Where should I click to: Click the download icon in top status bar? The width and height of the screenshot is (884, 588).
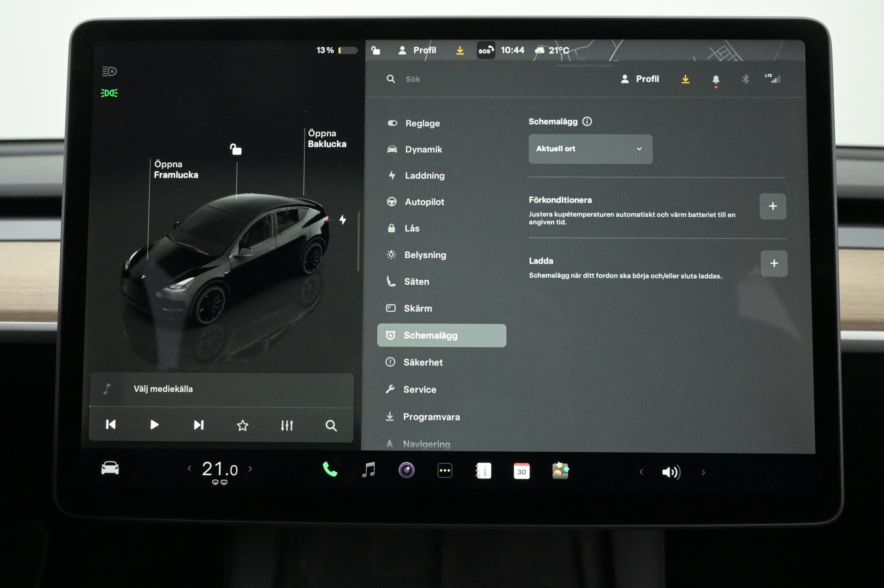click(460, 50)
